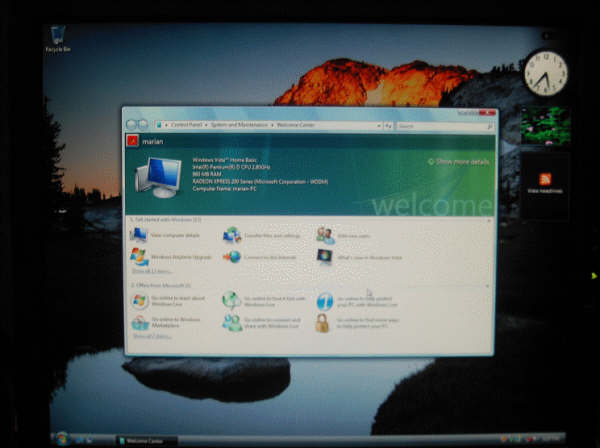The width and height of the screenshot is (600, 448).
Task: Click the refresh button beside address bar
Action: [x=388, y=125]
